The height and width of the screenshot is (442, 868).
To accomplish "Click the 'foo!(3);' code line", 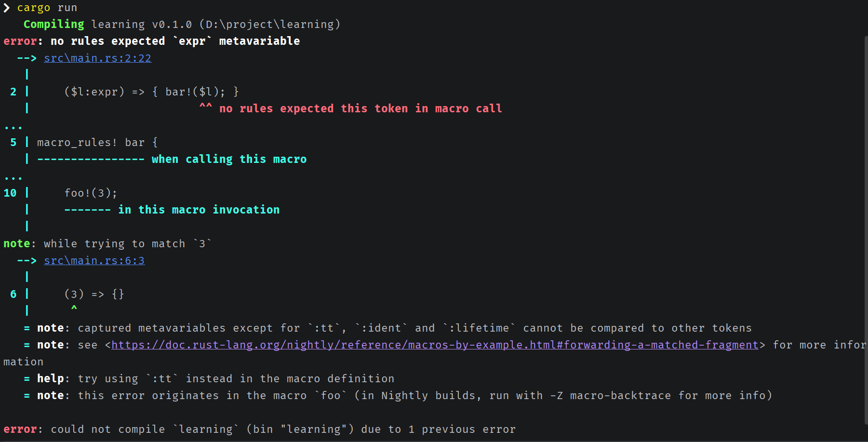I will pos(91,193).
